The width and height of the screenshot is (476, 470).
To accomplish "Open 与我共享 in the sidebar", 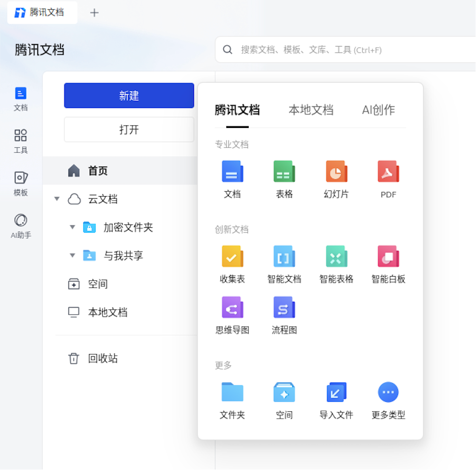I will tap(123, 255).
